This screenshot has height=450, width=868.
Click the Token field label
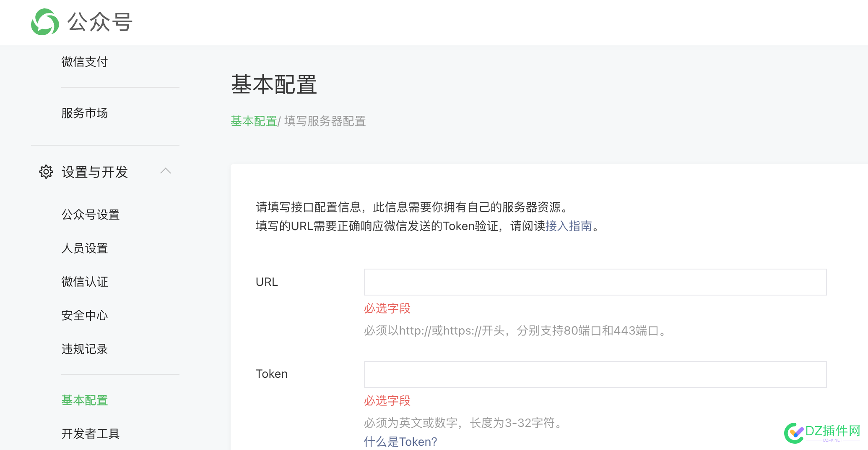(272, 374)
